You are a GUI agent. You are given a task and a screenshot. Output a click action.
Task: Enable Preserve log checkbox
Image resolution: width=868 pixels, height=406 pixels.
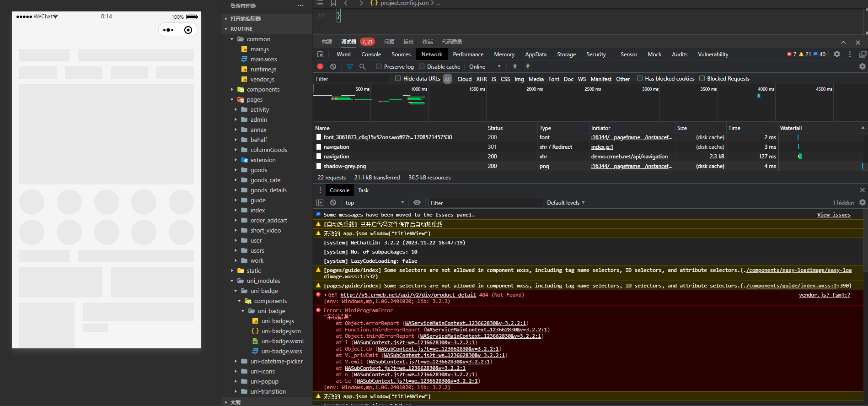[379, 66]
